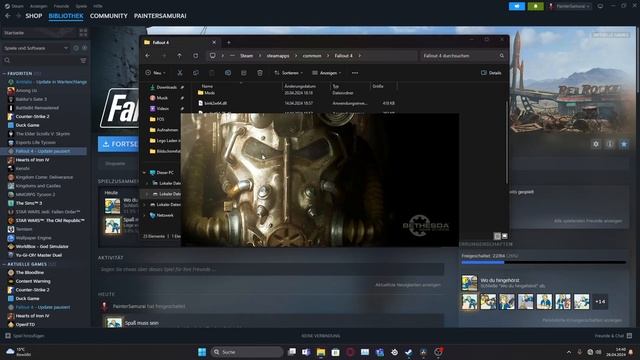
Task: Click the copy icon in Explorer toolbar
Action: pos(196,73)
